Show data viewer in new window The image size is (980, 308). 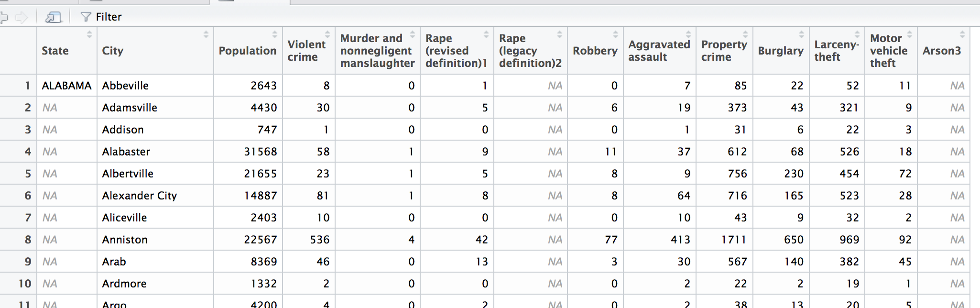(x=53, y=18)
